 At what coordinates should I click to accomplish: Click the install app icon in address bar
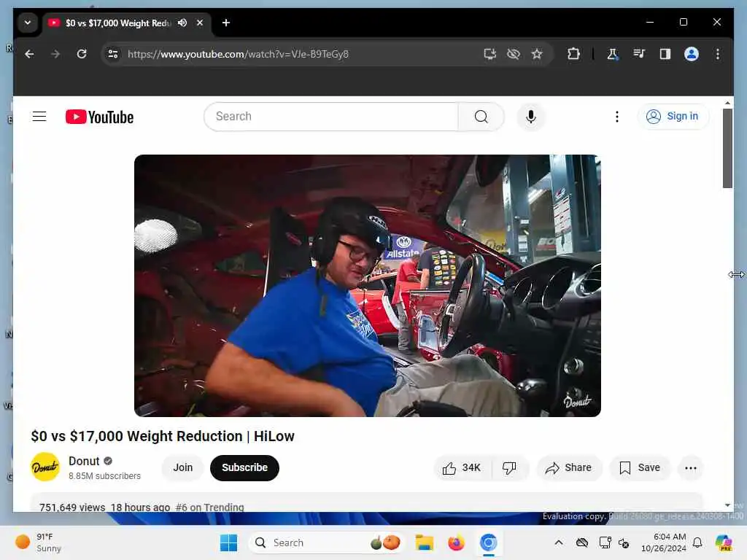(489, 54)
